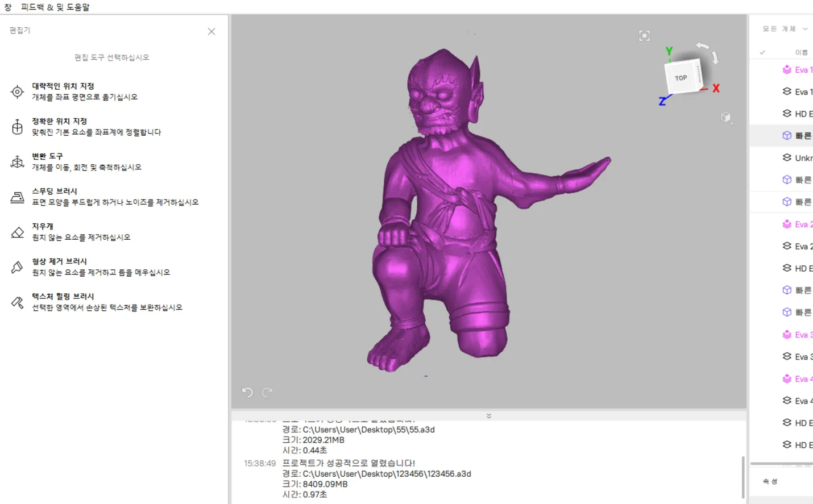Select the 대략적인 위치 지정 positioning tool icon
Screen dimensions: 813x504
coord(17,91)
